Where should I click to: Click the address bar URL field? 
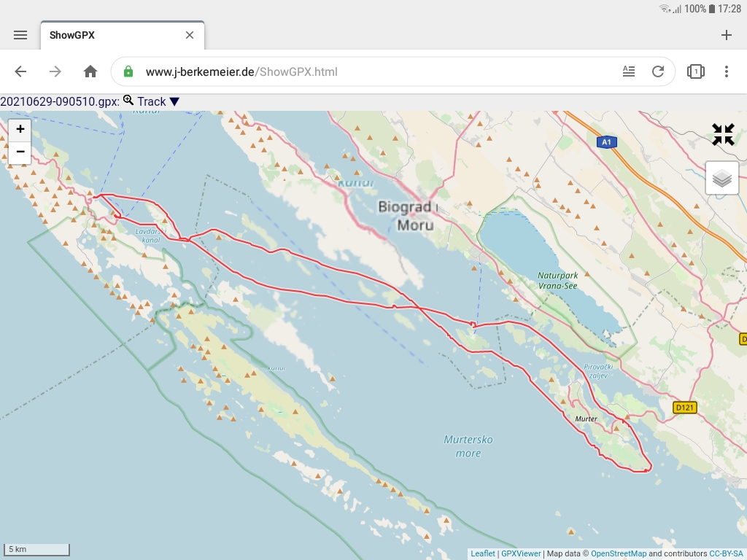[365, 71]
